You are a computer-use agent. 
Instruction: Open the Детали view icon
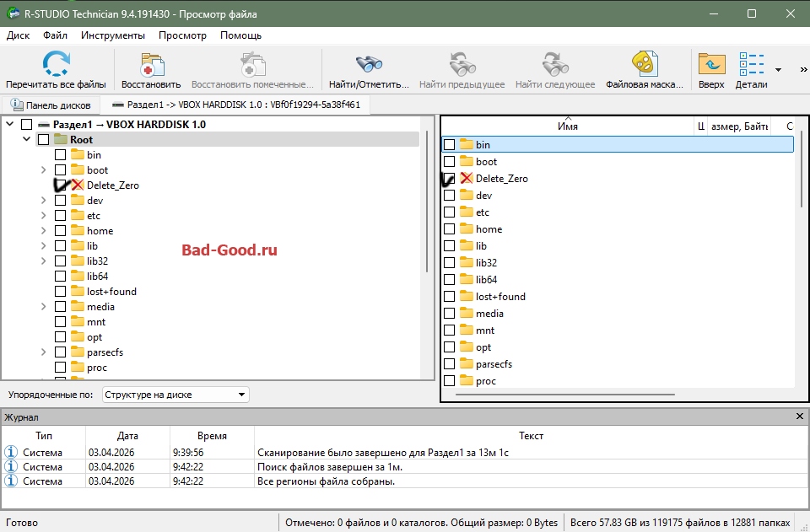click(751, 65)
